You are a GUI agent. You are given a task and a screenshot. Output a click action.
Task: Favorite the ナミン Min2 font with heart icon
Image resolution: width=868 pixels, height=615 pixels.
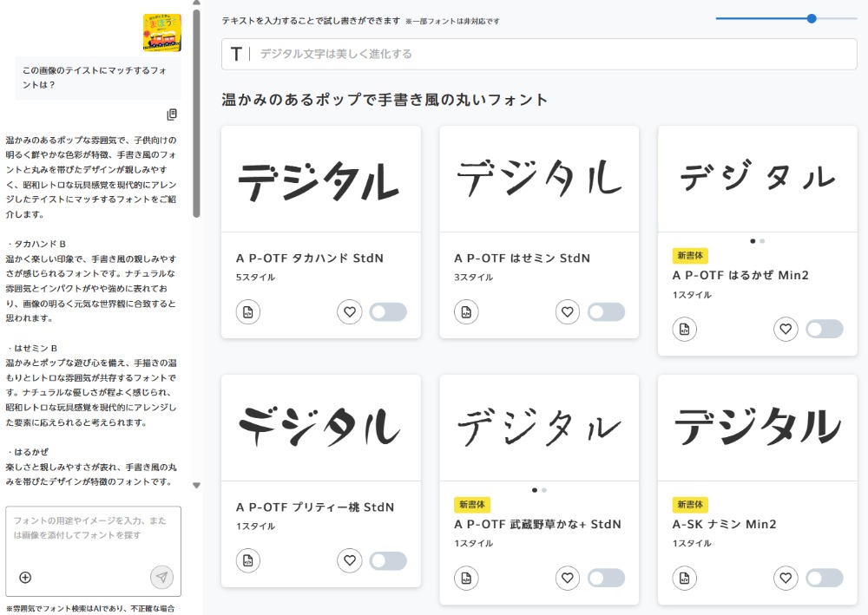point(786,578)
